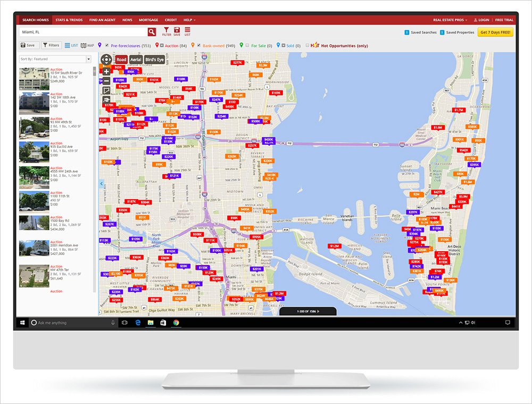Zoom out on the map
Viewport: 532px width, 404px height.
tap(106, 81)
